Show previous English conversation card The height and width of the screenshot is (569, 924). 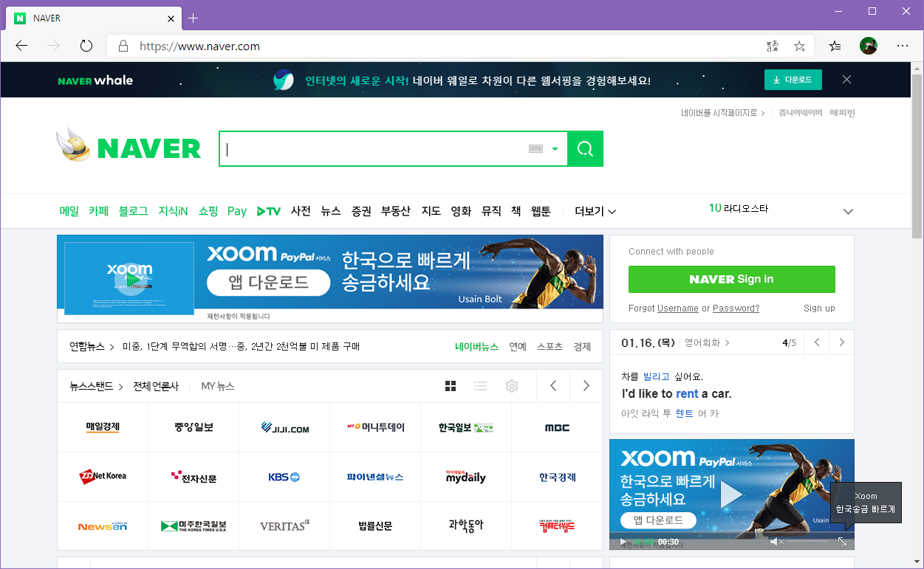[816, 342]
